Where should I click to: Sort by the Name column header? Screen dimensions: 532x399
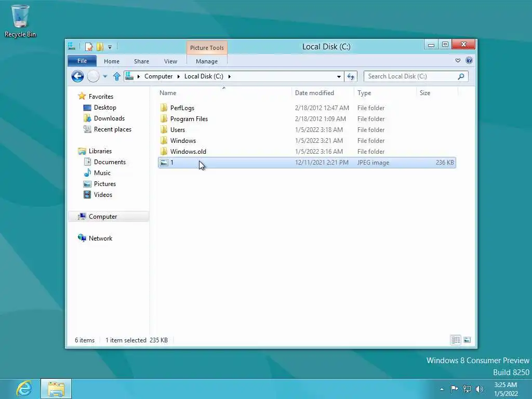point(224,92)
